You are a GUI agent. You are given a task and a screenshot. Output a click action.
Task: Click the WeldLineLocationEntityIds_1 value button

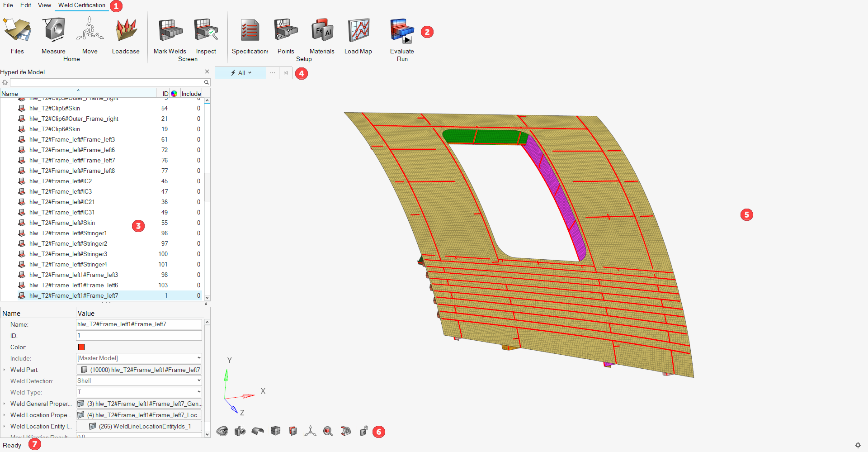[139, 426]
